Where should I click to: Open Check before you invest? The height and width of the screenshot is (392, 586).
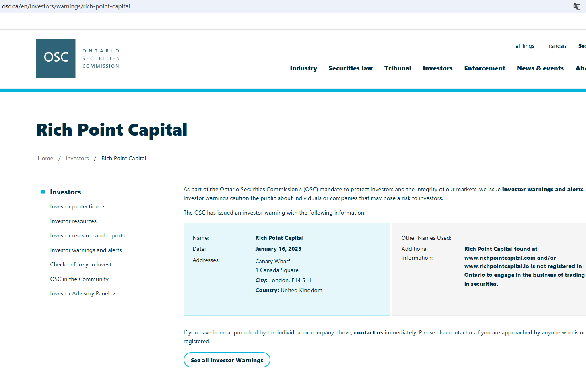[x=81, y=265]
